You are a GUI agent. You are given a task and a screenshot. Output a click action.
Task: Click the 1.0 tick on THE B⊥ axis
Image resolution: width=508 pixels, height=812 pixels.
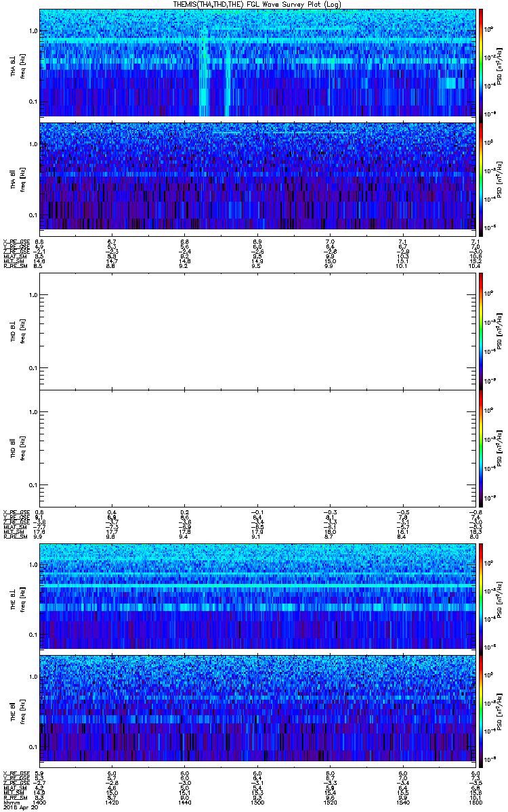click(33, 564)
